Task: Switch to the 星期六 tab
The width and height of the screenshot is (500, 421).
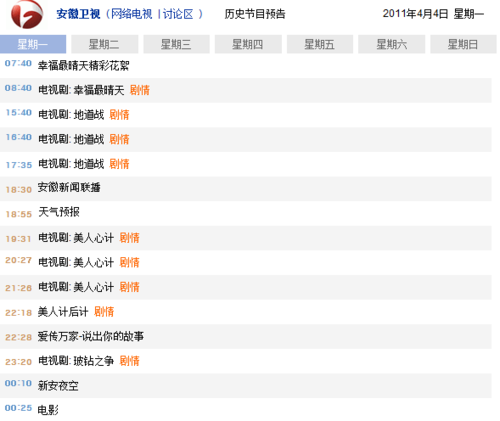Action: [x=392, y=44]
